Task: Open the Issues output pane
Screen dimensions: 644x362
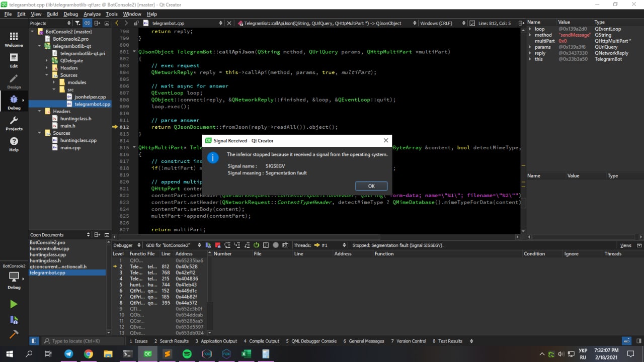Action: [x=138, y=341]
